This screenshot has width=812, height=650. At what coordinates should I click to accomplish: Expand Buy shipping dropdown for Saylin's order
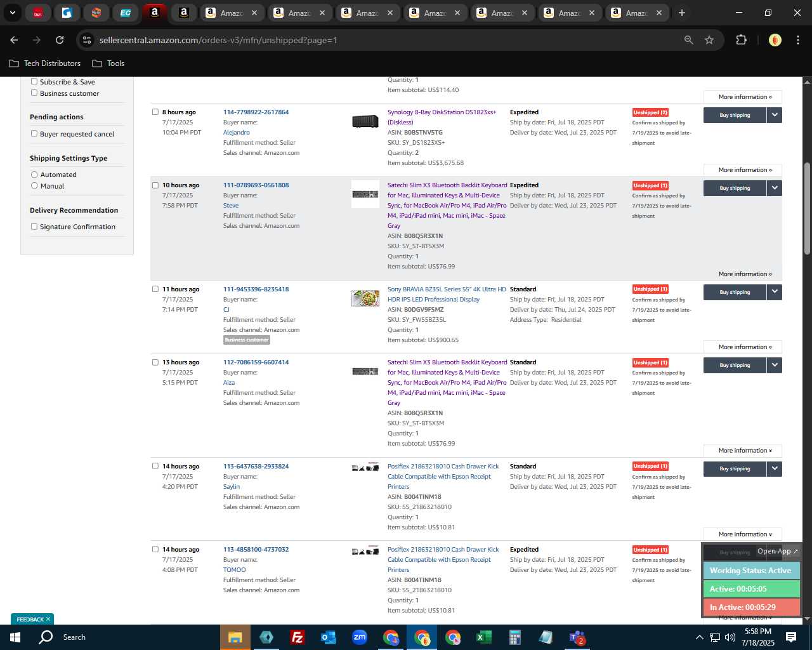point(775,468)
